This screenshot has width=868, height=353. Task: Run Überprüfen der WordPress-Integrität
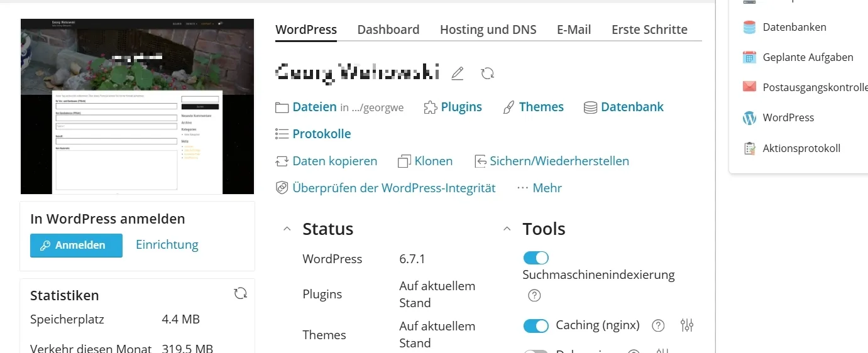pos(394,188)
